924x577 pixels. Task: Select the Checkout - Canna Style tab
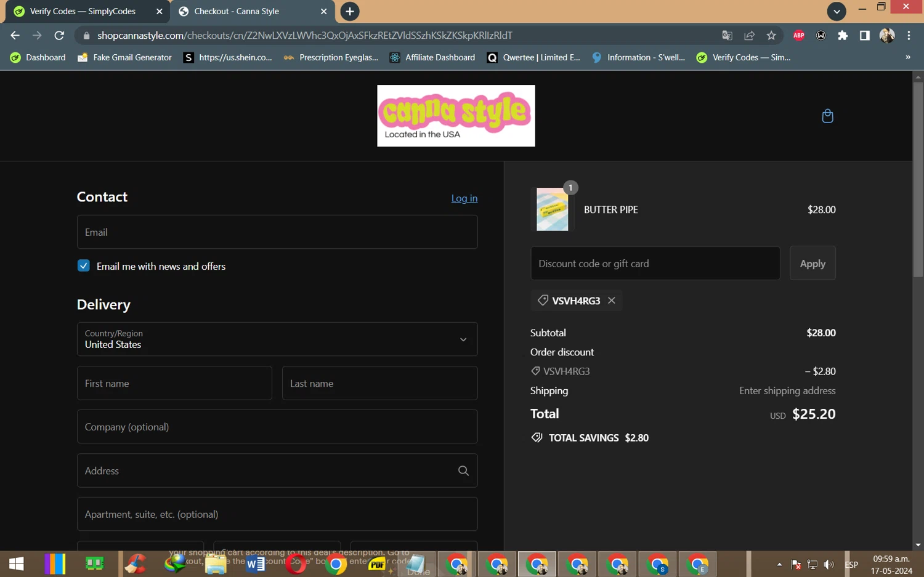pyautogui.click(x=253, y=11)
